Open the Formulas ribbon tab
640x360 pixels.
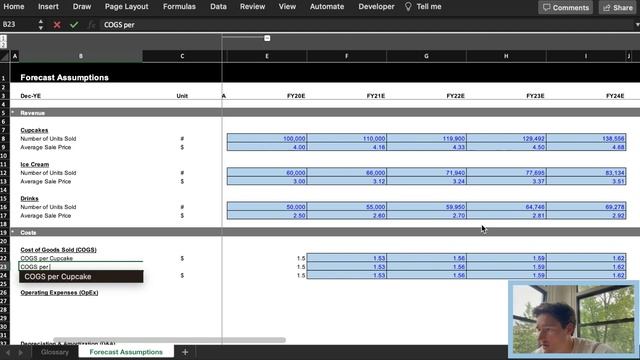[x=179, y=7]
